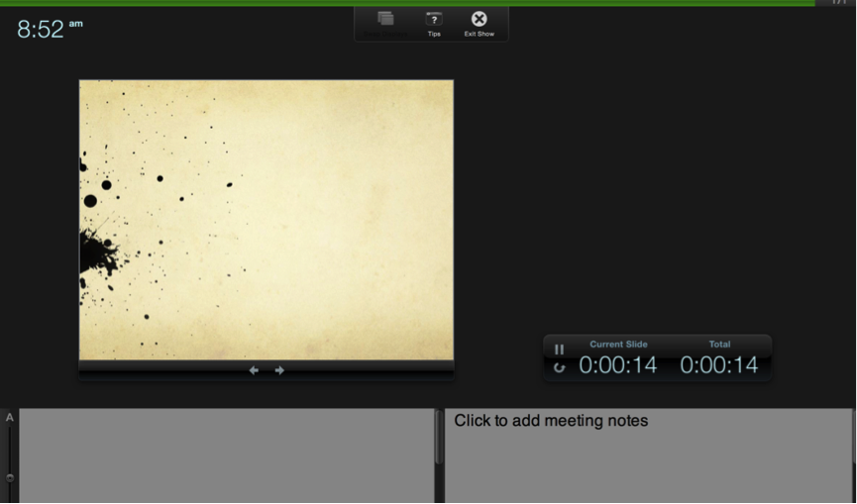Click the meeting notes pane scrollbar
The height and width of the screenshot is (504, 857).
point(854,436)
